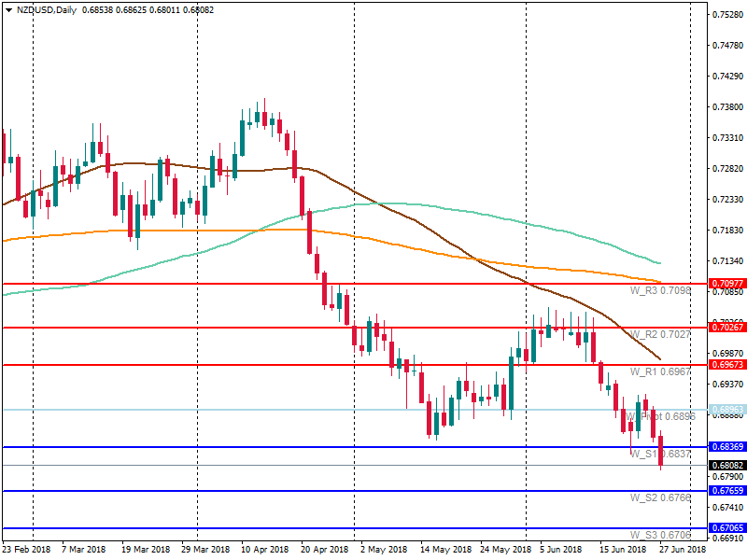
Task: Click the black 0.68082 current price tag
Action: click(x=726, y=465)
